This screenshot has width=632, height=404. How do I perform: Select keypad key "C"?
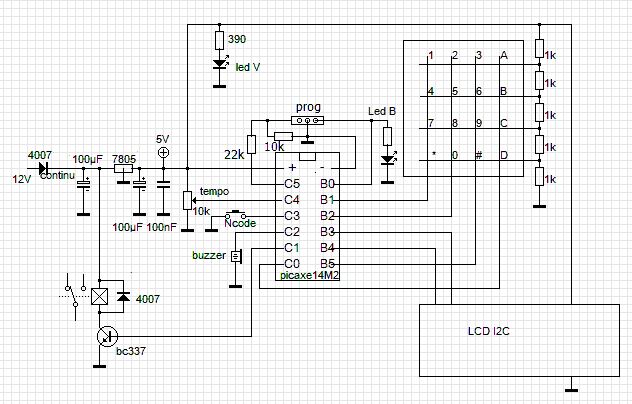(504, 123)
